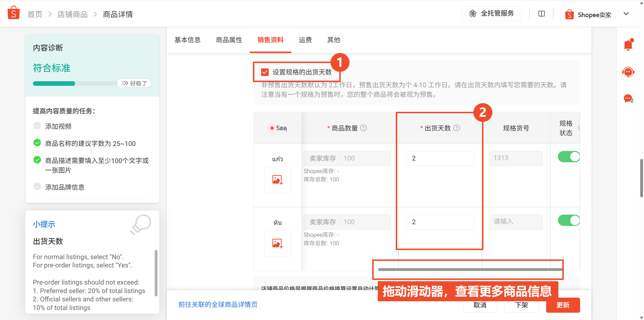This screenshot has width=644, height=320.
Task: Open 前往关联的全球商品详情页 link
Action: (218, 304)
